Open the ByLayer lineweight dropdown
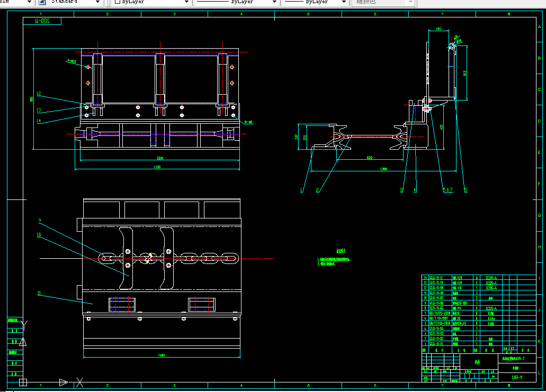Image resolution: width=546 pixels, height=392 pixels. pyautogui.click(x=344, y=2)
